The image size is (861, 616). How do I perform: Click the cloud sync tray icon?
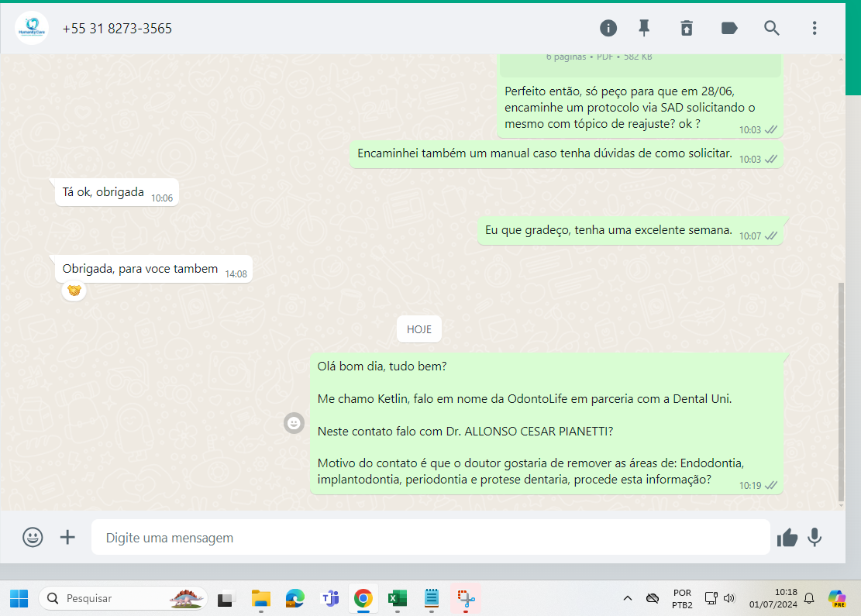coord(653,598)
